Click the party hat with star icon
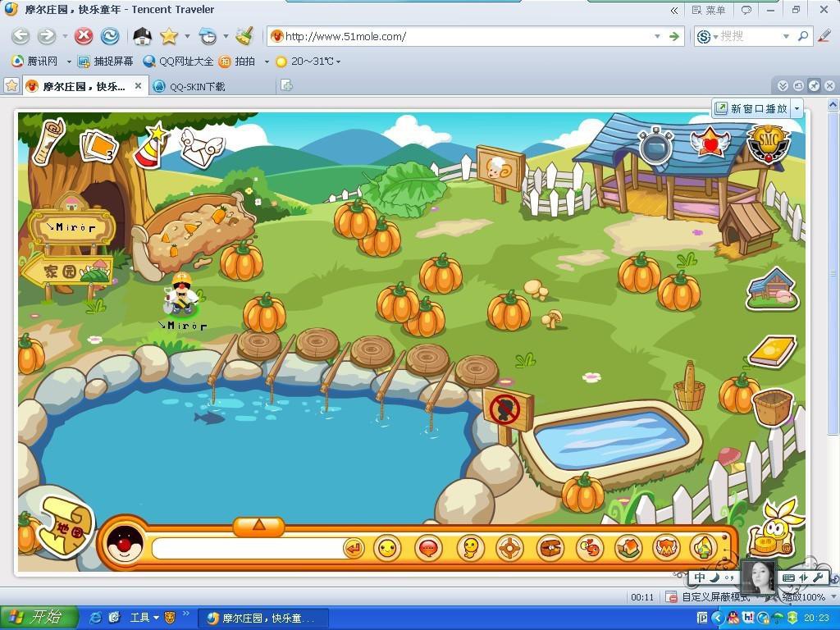This screenshot has height=630, width=840. point(152,146)
